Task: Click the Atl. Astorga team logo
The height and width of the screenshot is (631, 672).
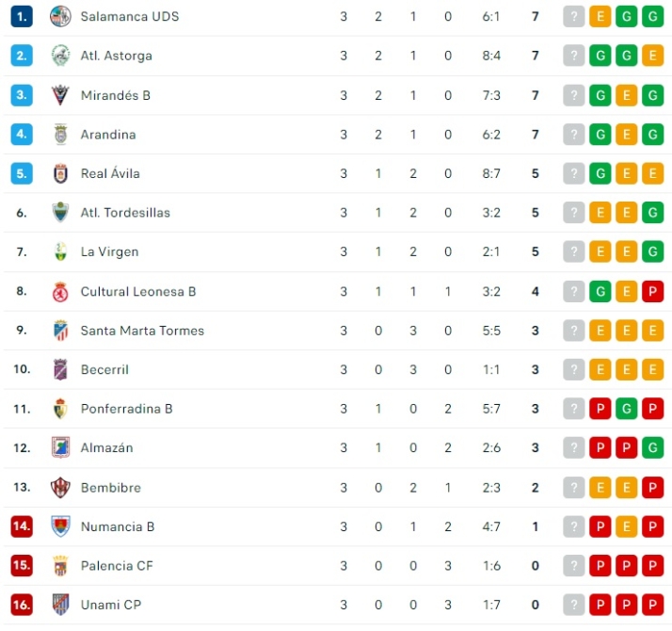Action: (60, 56)
